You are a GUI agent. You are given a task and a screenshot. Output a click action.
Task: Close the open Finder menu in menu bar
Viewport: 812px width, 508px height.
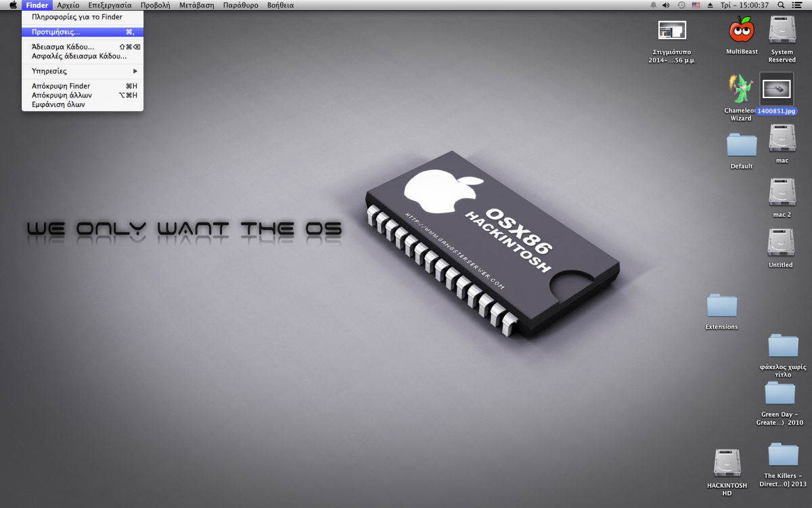[x=37, y=5]
